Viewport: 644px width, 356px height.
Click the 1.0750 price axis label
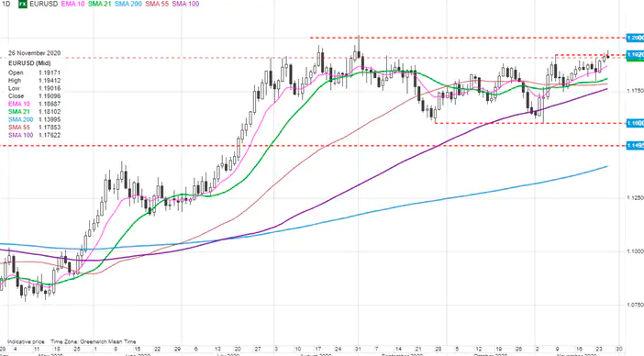pyautogui.click(x=636, y=305)
